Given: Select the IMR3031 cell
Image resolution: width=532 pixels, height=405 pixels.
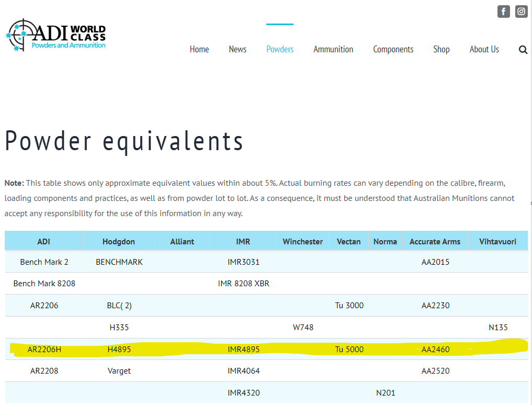Looking at the screenshot, I should (x=244, y=262).
